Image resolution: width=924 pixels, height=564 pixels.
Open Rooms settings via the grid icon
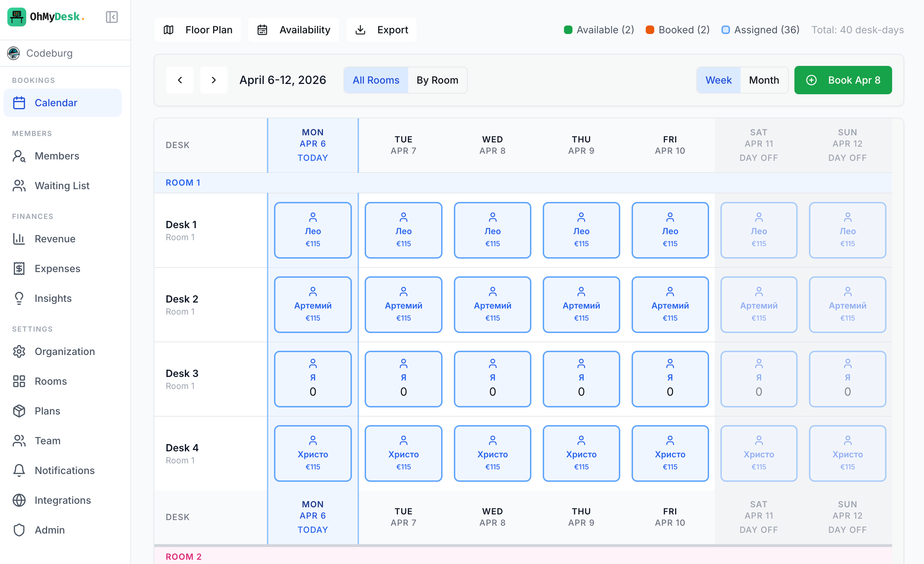point(19,381)
